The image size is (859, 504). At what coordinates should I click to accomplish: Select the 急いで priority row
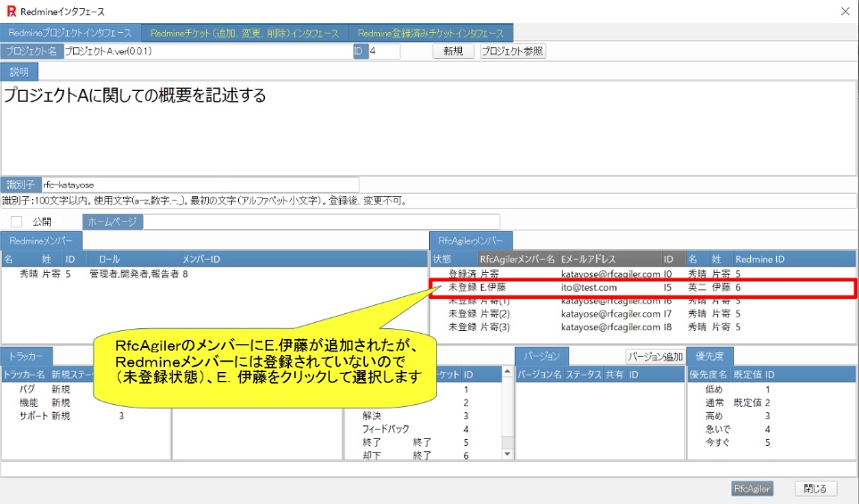click(772, 429)
